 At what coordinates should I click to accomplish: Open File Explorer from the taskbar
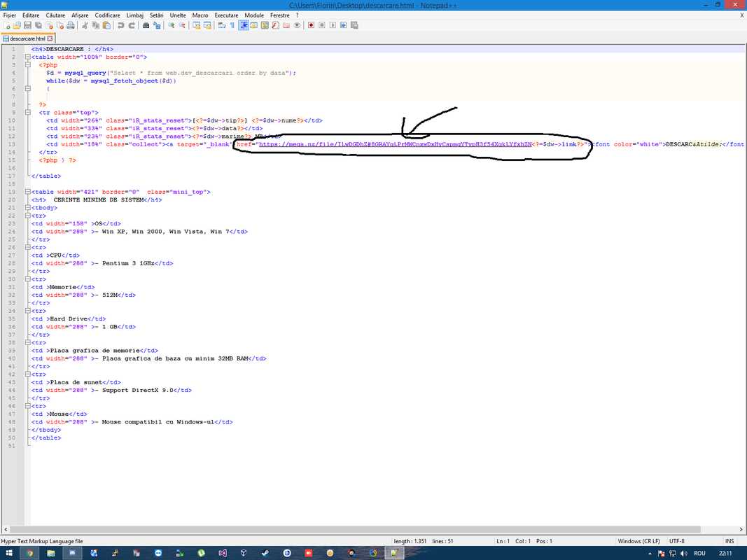click(x=51, y=553)
